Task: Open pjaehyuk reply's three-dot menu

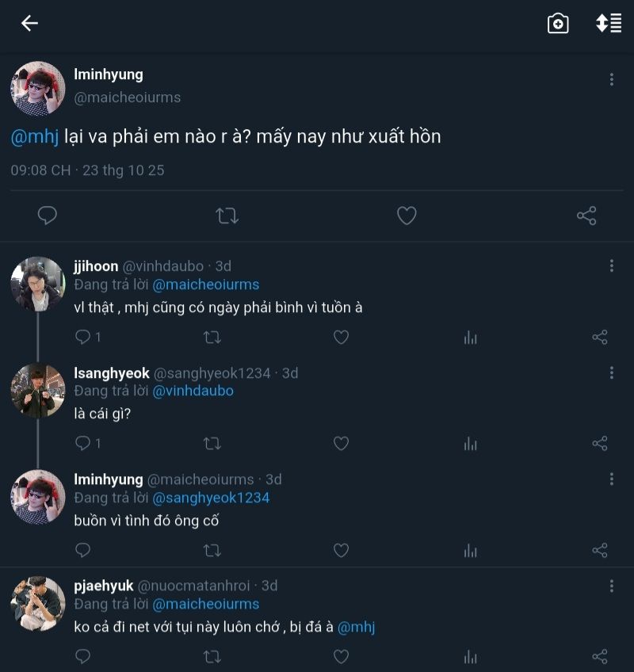Action: pos(611,586)
